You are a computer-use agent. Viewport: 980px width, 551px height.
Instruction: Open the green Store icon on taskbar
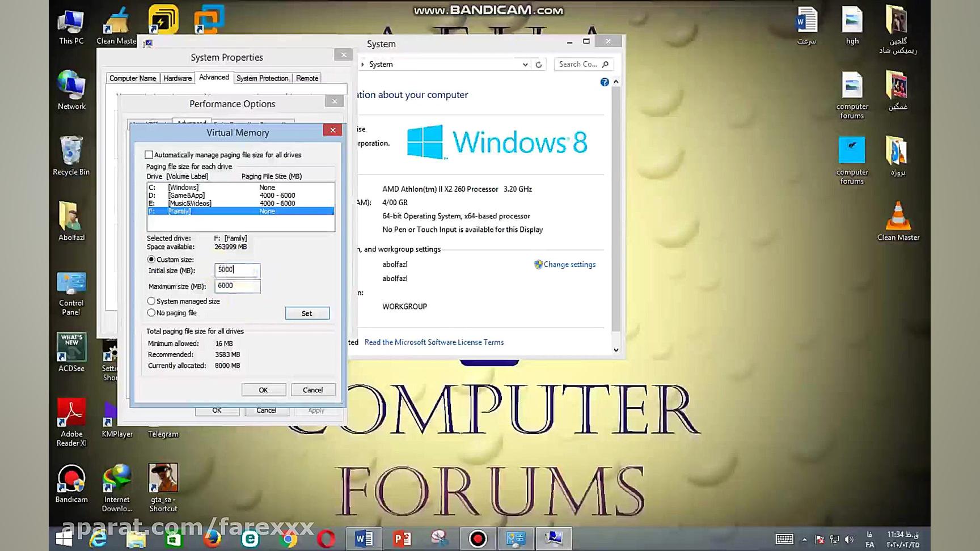pos(174,539)
